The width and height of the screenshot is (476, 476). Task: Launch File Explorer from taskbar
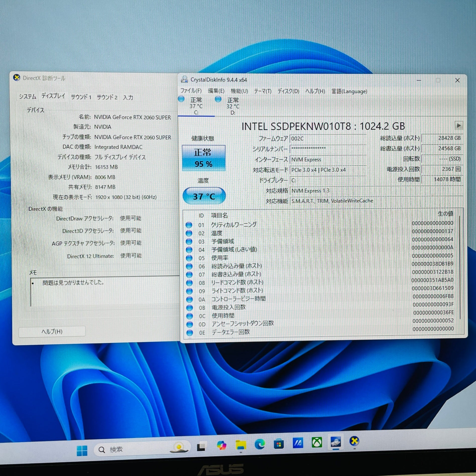click(x=241, y=445)
